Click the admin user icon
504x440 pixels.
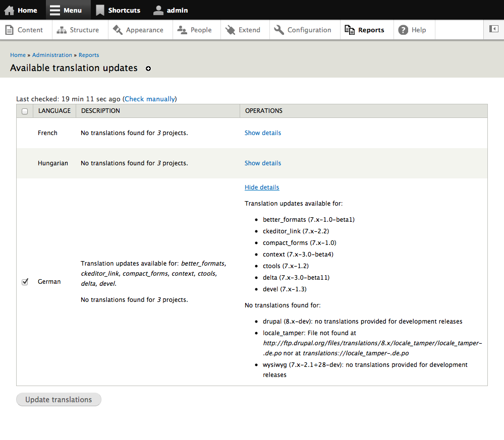coord(158,10)
